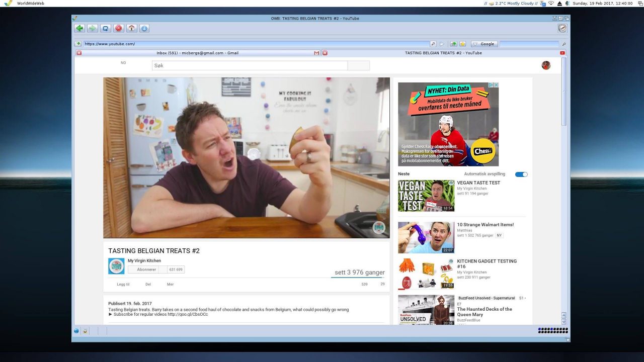Open the VEGAN TASTE TEST thumbnail

point(426,196)
